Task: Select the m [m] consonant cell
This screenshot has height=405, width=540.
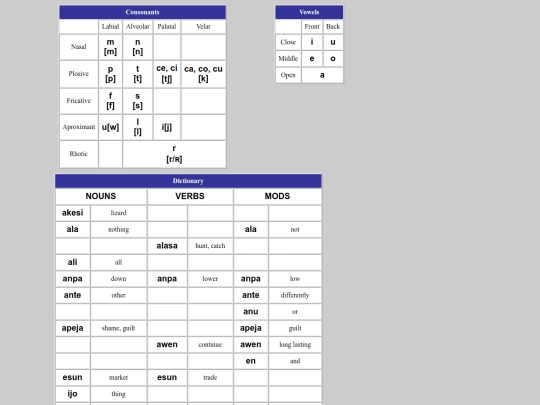Action: pos(110,47)
